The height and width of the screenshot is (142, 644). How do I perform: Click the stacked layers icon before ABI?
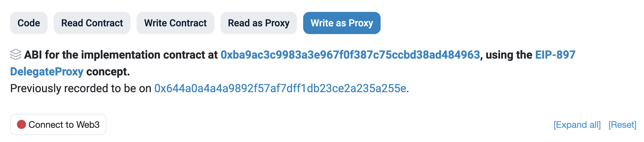(15, 54)
